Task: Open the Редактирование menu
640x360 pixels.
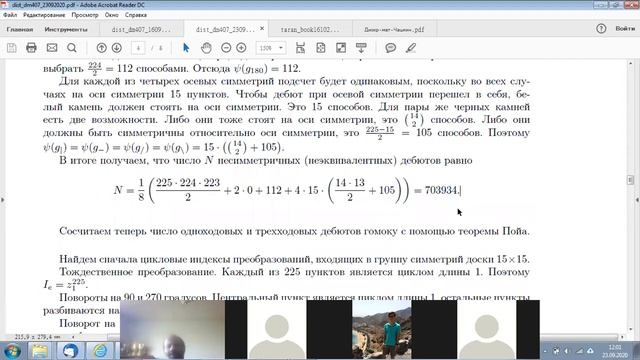Action: tap(44, 15)
